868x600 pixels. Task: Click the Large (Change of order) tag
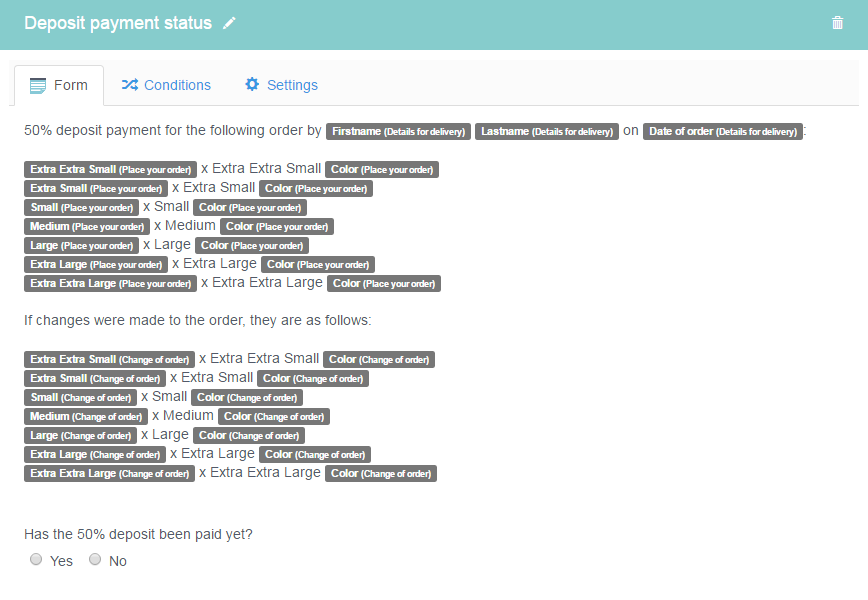tap(80, 436)
